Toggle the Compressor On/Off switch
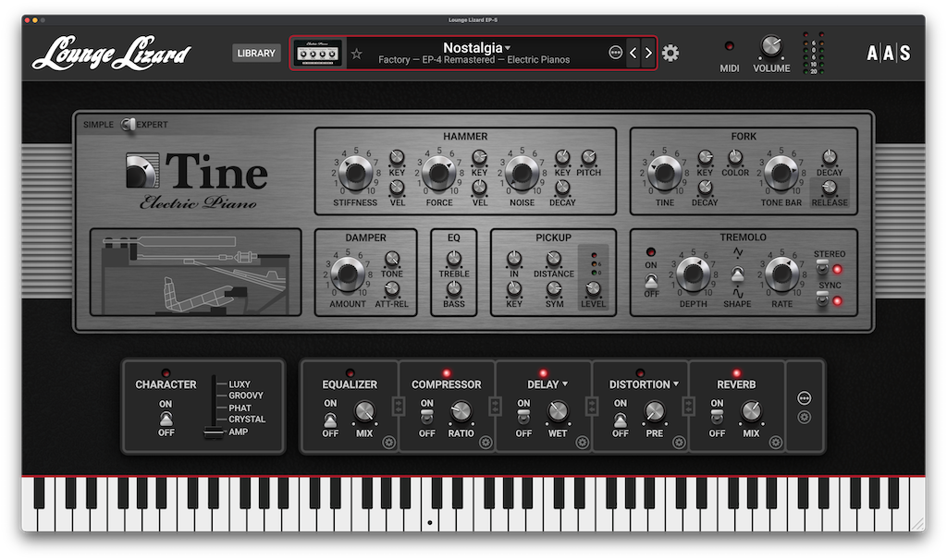Viewport: 947px width, 560px height. tap(427, 416)
